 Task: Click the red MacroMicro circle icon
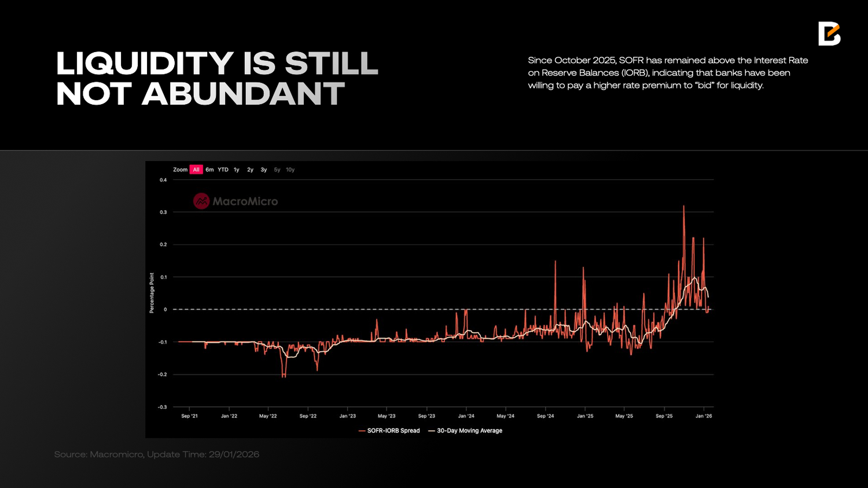click(x=201, y=201)
